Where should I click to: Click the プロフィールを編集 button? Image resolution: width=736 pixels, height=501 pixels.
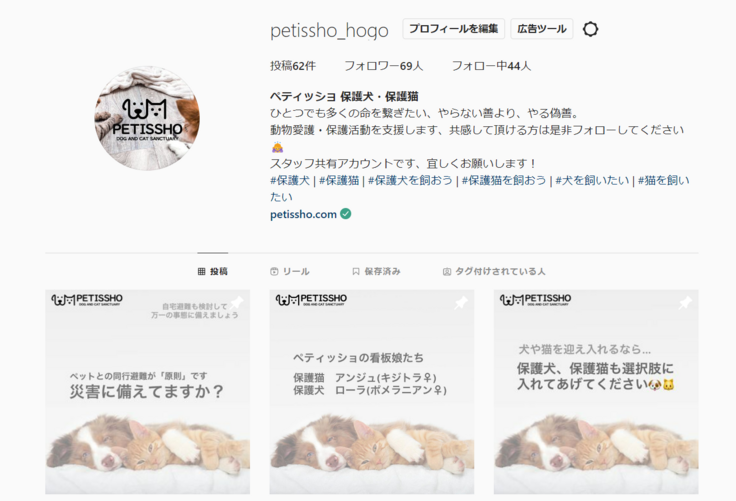453,29
